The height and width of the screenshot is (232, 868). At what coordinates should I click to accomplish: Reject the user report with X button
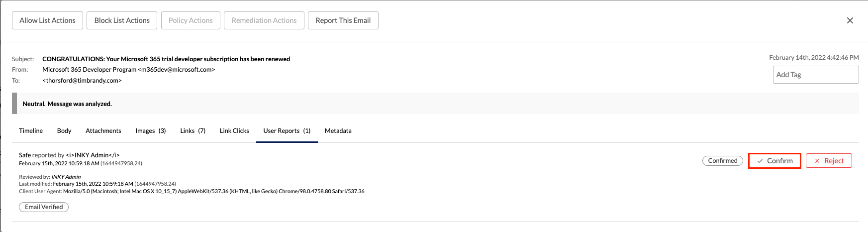coord(829,161)
